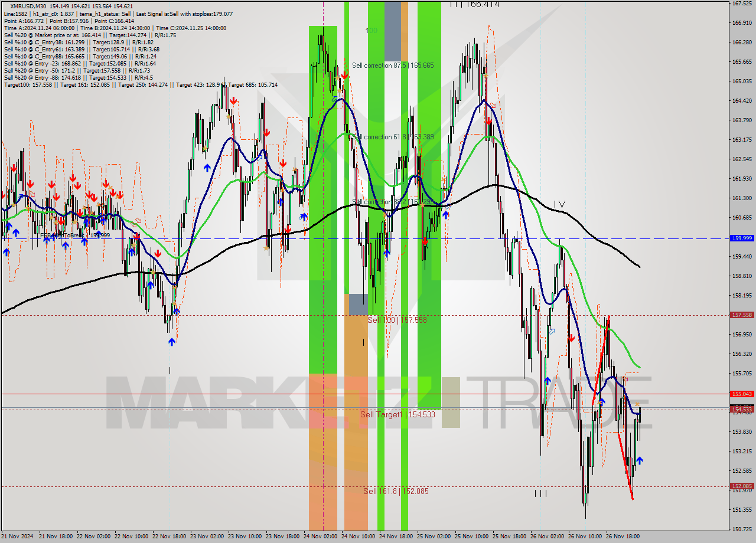
Task: Select the 156.320 price axis value
Action: pyautogui.click(x=742, y=354)
